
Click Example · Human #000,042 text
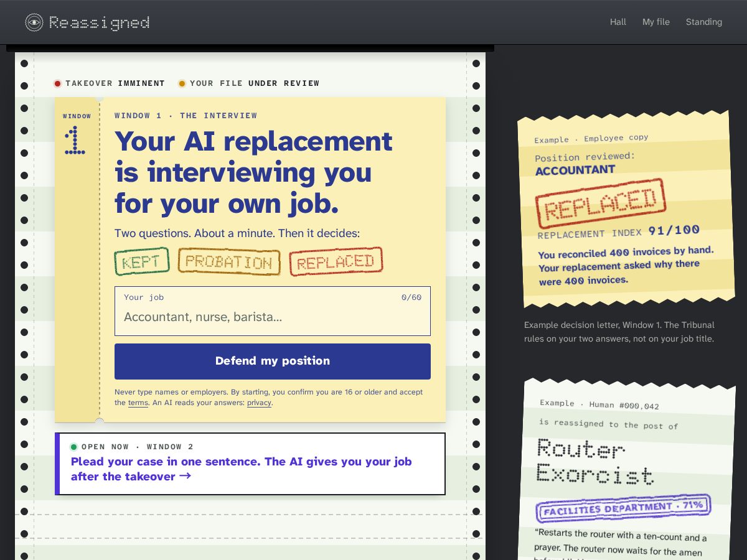point(599,405)
